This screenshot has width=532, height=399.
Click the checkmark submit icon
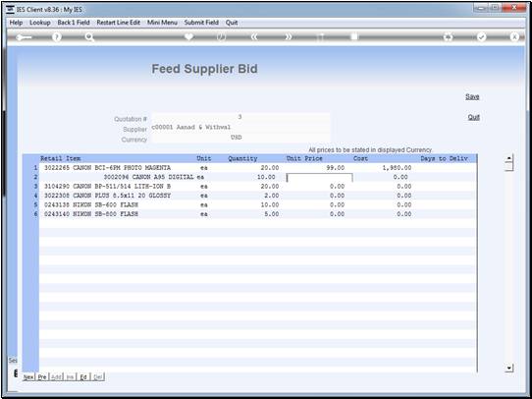click(481, 37)
